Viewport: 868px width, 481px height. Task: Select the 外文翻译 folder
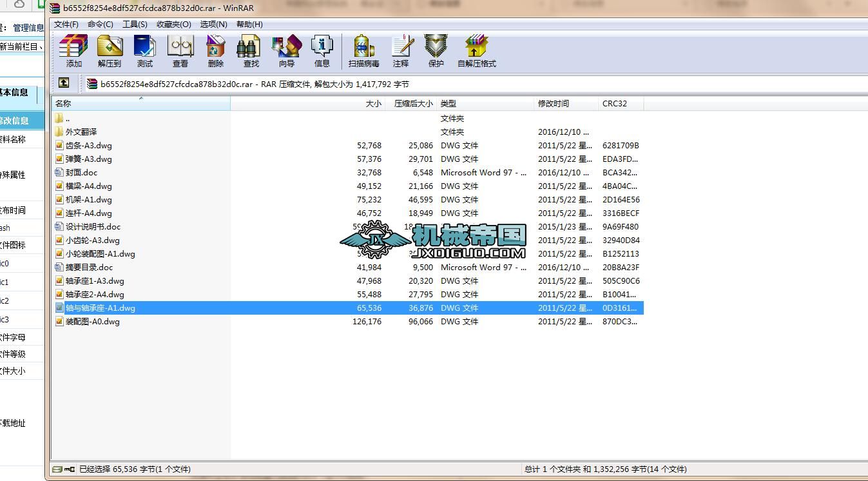[81, 132]
